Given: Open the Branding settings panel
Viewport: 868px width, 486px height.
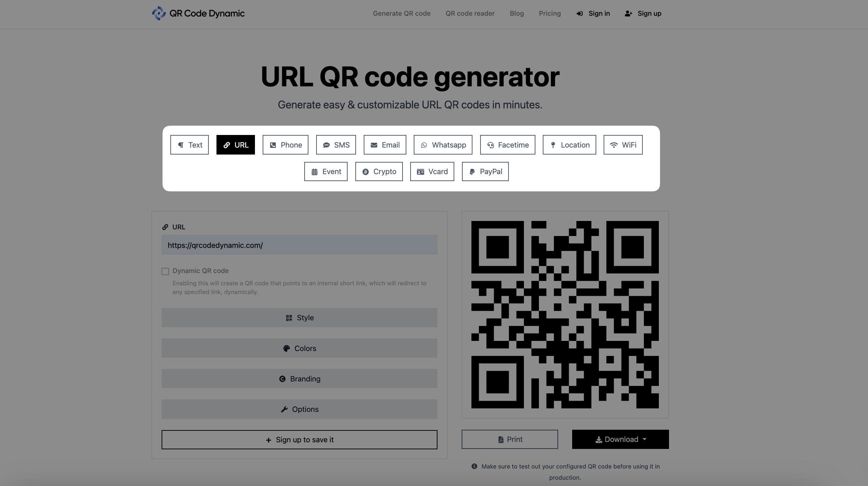Looking at the screenshot, I should [299, 379].
